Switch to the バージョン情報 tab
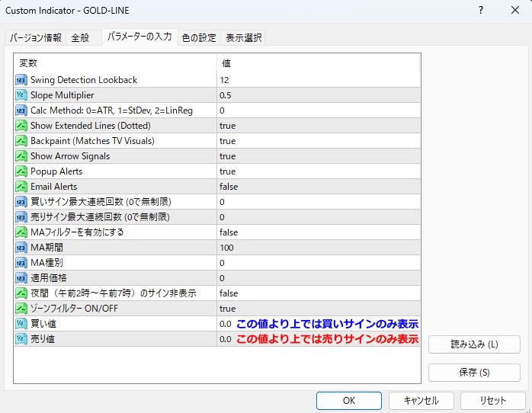The width and height of the screenshot is (532, 413). (x=35, y=37)
